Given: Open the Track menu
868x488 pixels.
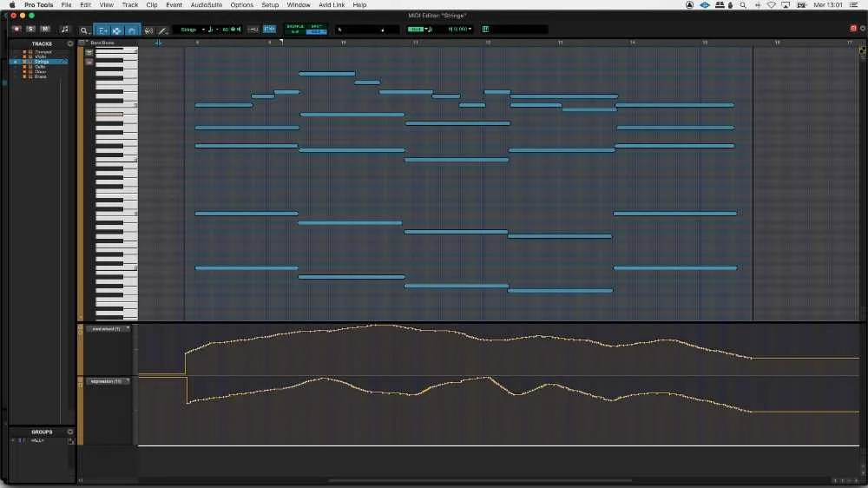Looking at the screenshot, I should pos(129,5).
